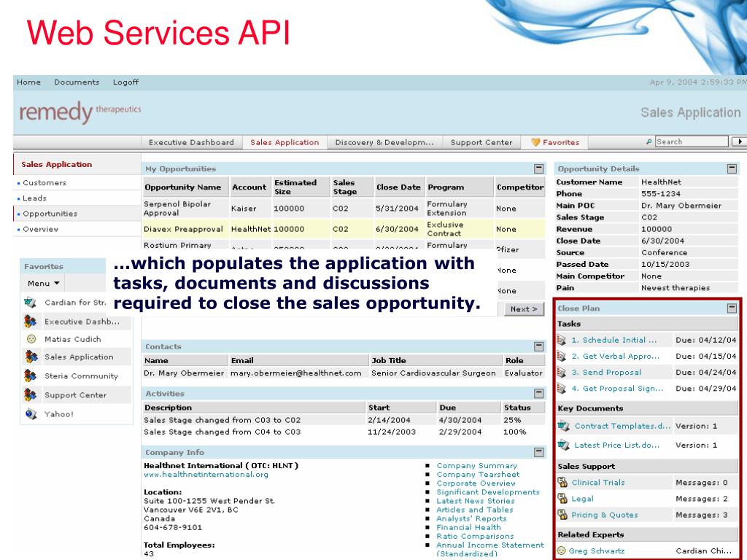This screenshot has height=560, width=747.
Task: Open the Company Tearsheet link
Action: [478, 474]
